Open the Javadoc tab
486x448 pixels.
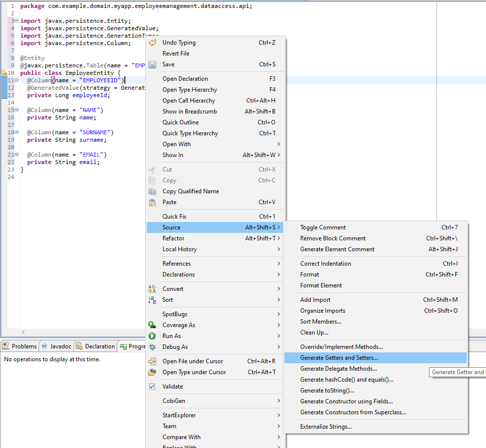point(57,346)
